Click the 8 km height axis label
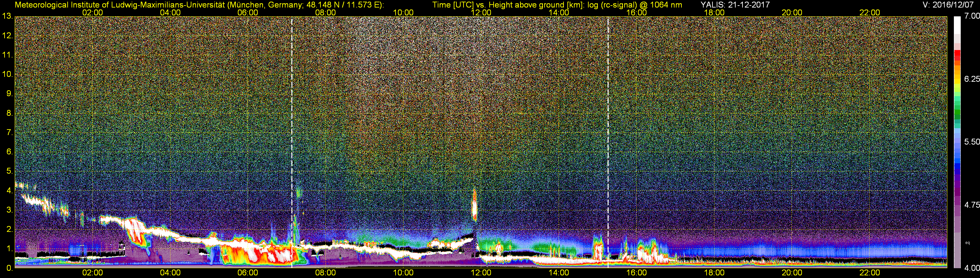 (9, 113)
